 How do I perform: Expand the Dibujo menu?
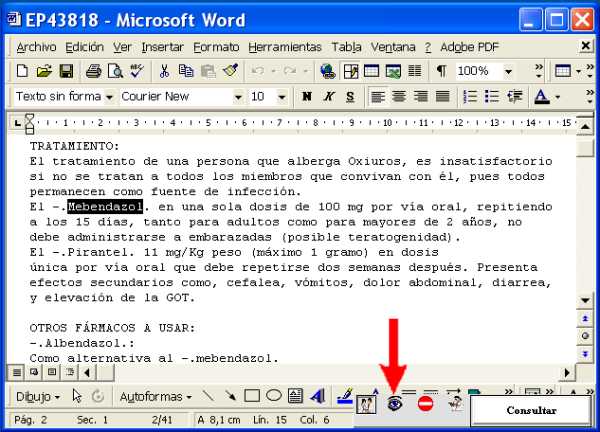[x=38, y=397]
